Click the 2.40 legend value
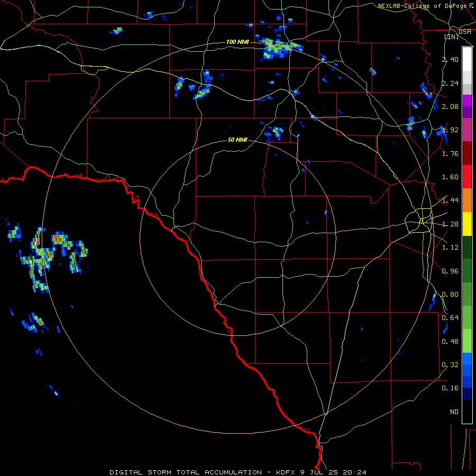476x476 pixels. click(450, 59)
